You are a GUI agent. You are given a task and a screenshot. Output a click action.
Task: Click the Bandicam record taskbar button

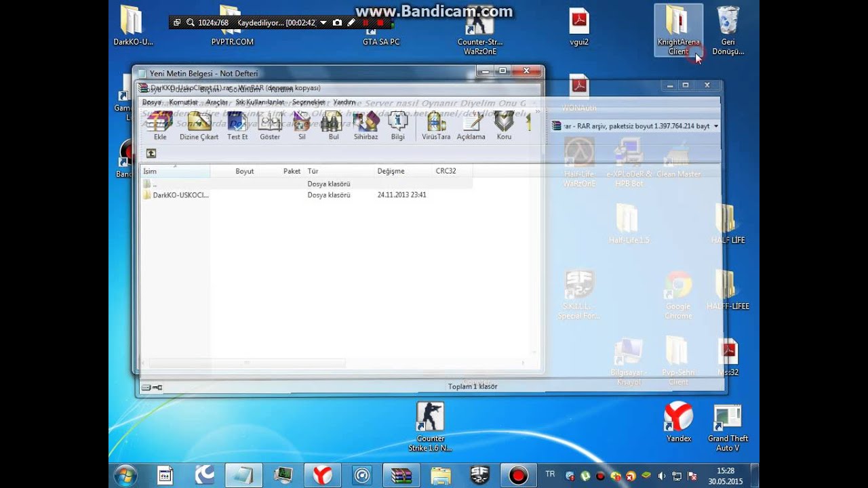[x=519, y=475]
